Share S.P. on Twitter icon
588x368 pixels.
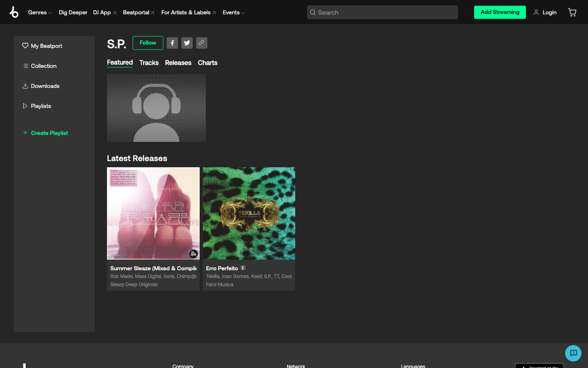click(187, 43)
